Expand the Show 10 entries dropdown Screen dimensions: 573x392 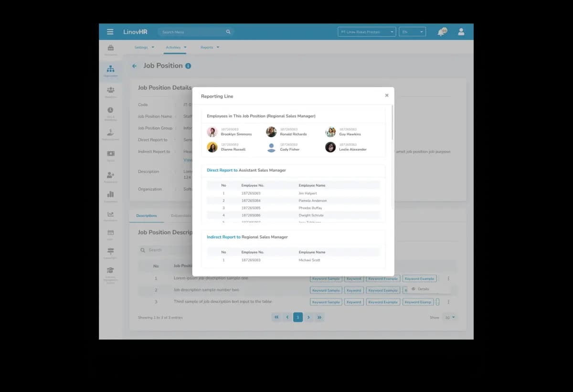(449, 317)
